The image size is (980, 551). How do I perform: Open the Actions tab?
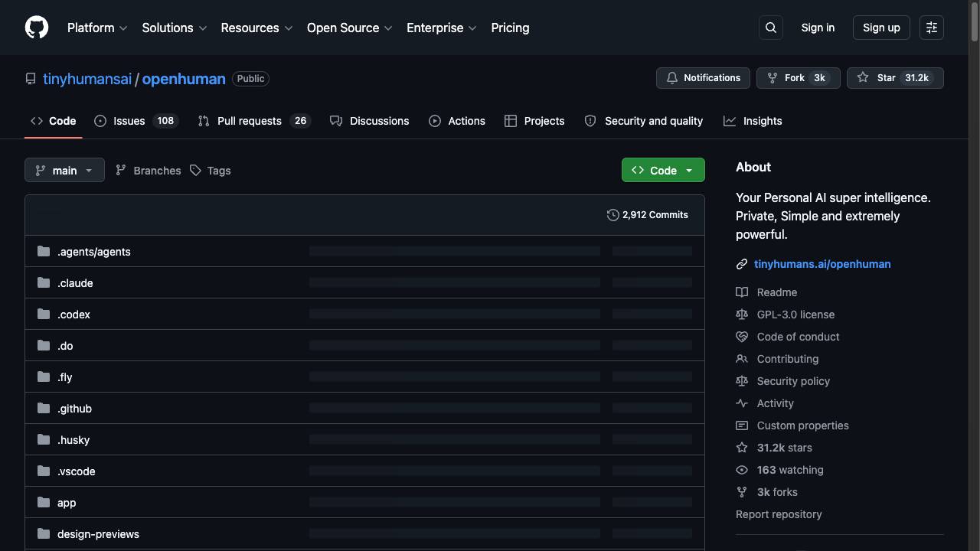pyautogui.click(x=457, y=121)
